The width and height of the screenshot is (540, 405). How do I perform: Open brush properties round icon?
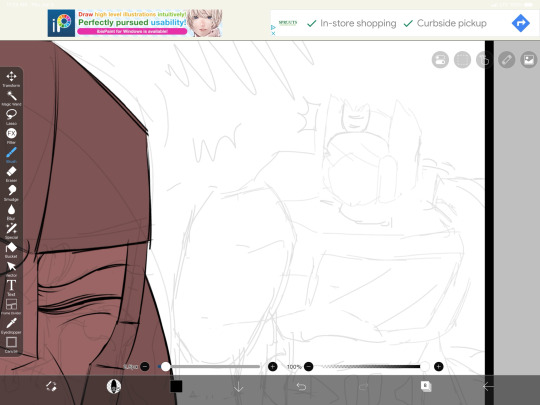pyautogui.click(x=114, y=386)
